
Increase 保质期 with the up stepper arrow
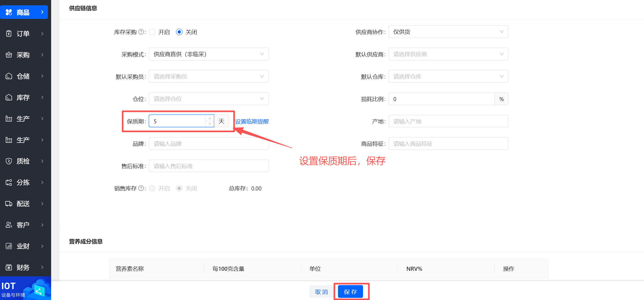(x=210, y=118)
